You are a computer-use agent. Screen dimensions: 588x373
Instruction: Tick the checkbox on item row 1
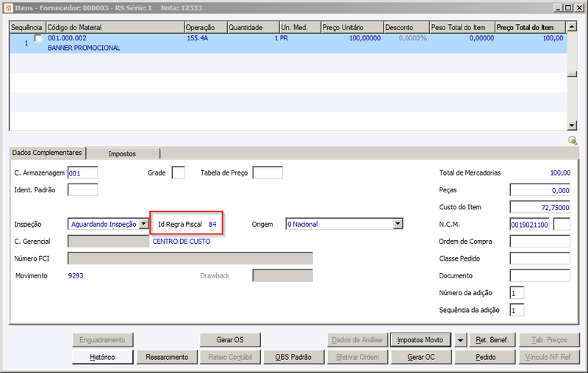(38, 38)
